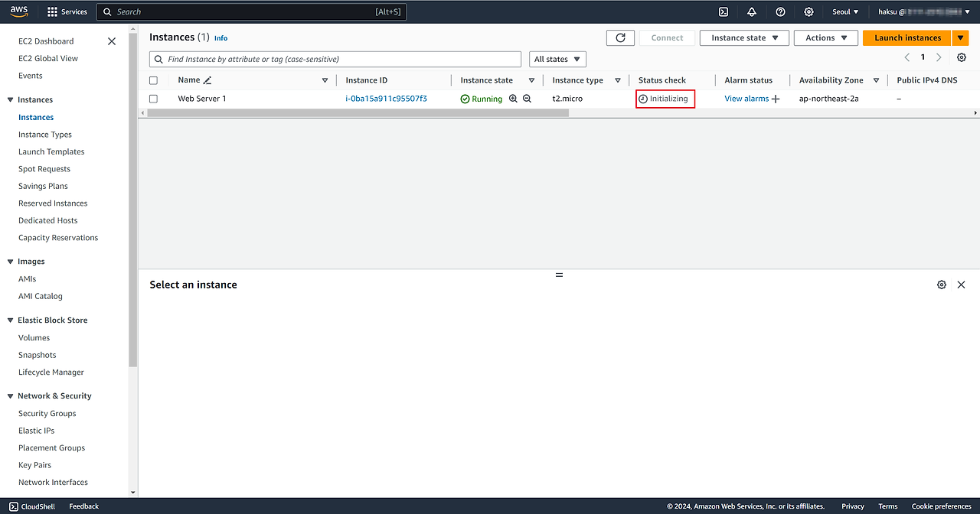
Task: Open the Instance state dropdown
Action: (x=744, y=37)
